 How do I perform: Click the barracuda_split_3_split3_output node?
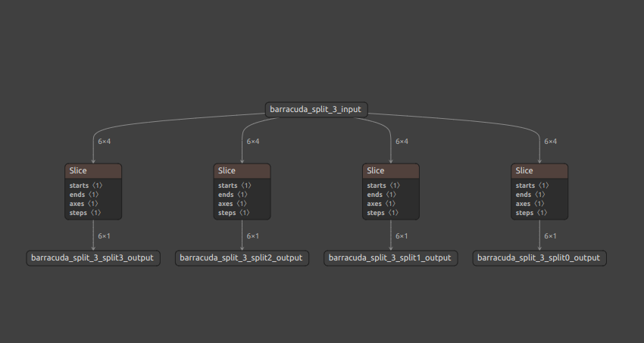[x=92, y=258]
